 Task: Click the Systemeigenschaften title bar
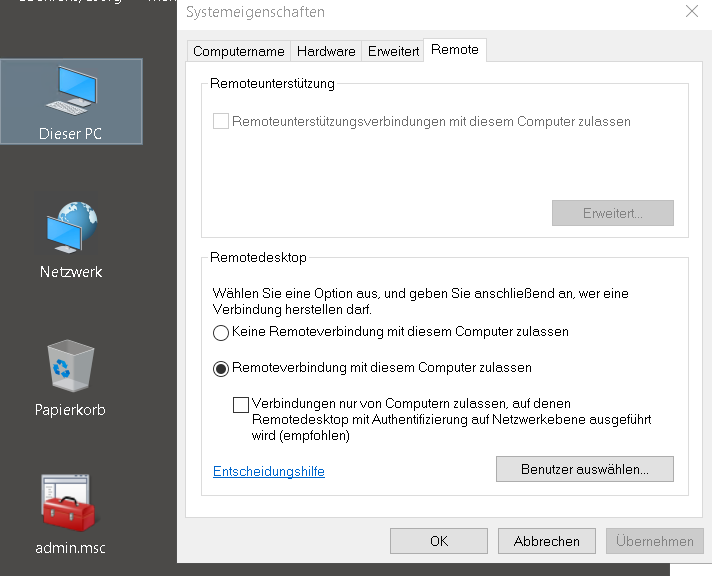click(400, 12)
